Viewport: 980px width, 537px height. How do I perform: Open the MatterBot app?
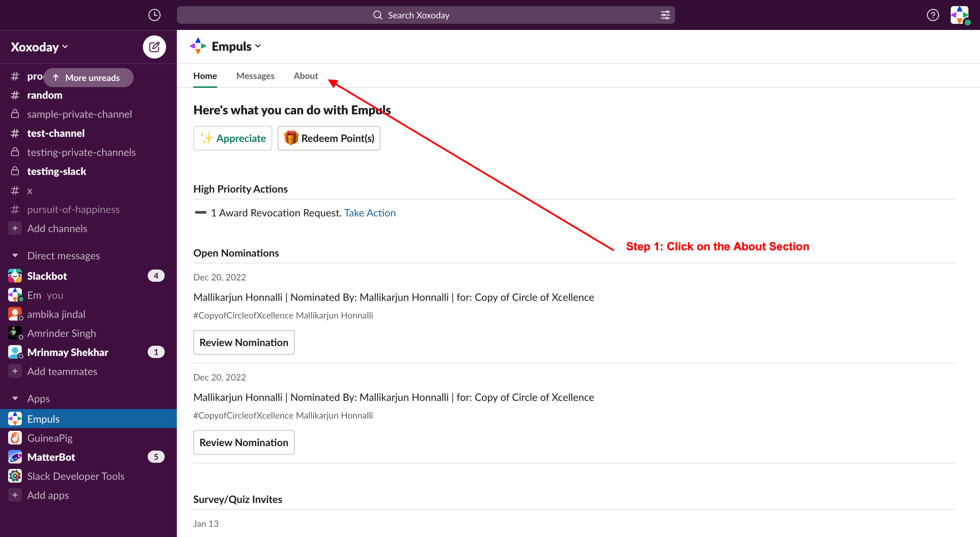click(88, 457)
